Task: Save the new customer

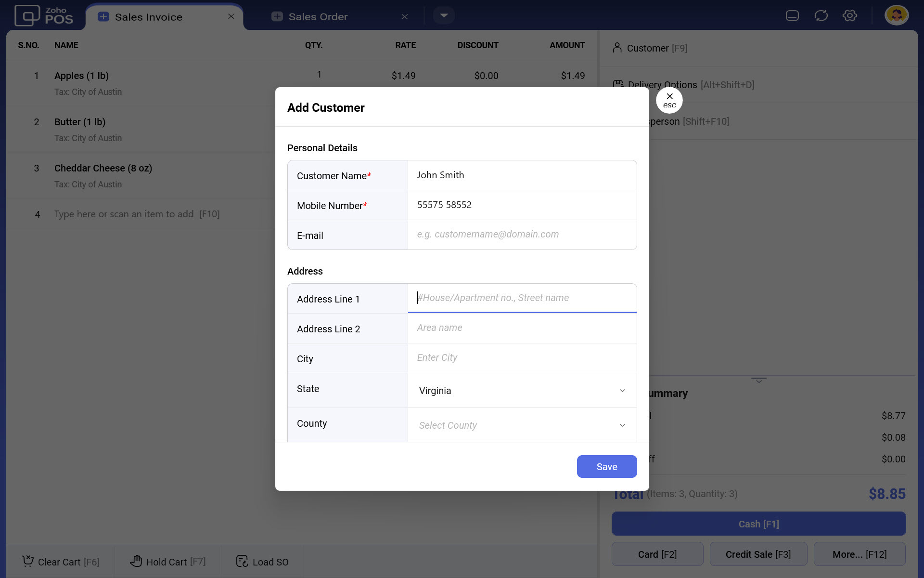Action: [606, 466]
